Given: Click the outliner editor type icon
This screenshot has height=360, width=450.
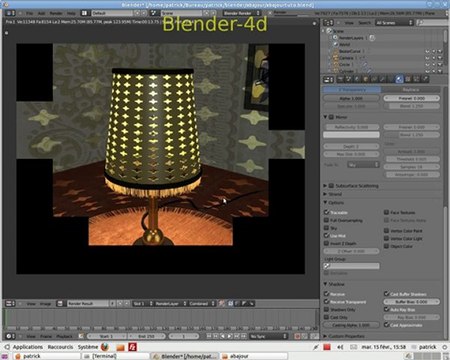Looking at the screenshot, I should pyautogui.click(x=328, y=23).
